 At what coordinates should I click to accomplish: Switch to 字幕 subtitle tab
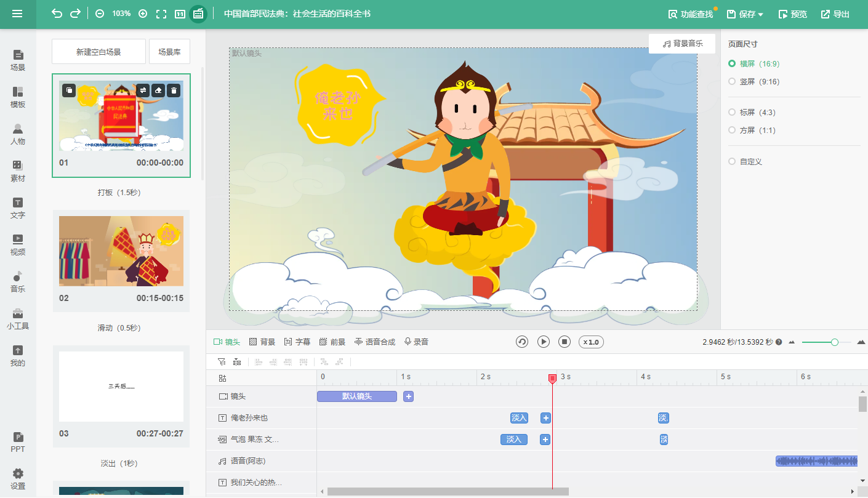297,342
